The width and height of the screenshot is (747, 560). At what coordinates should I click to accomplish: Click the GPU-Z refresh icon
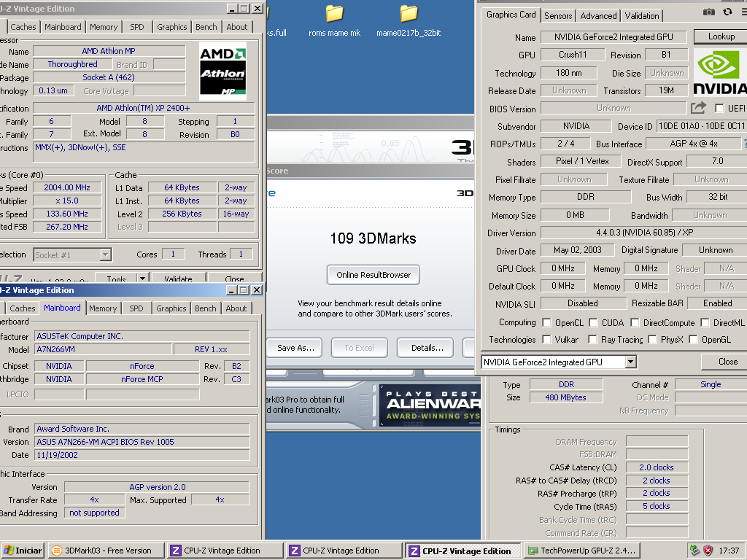point(727,12)
